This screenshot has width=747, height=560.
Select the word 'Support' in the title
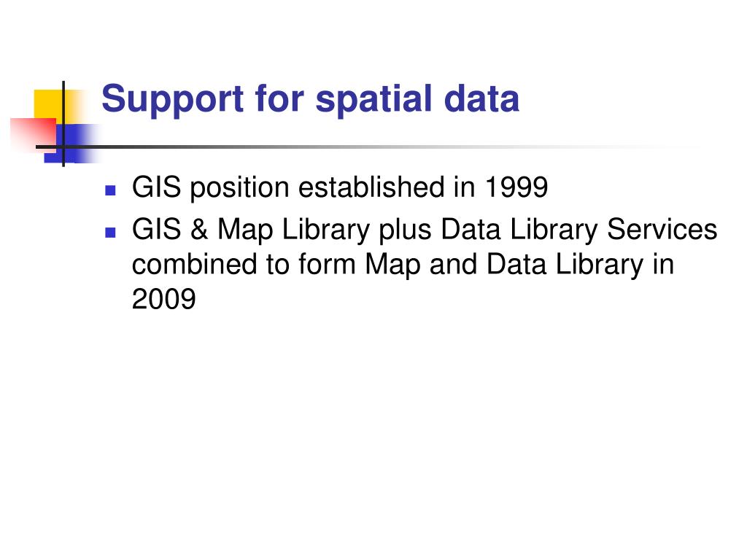click(172, 101)
